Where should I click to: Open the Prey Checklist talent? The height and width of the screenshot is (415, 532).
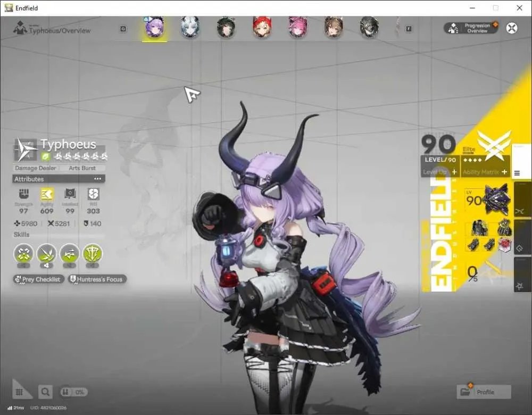point(38,279)
